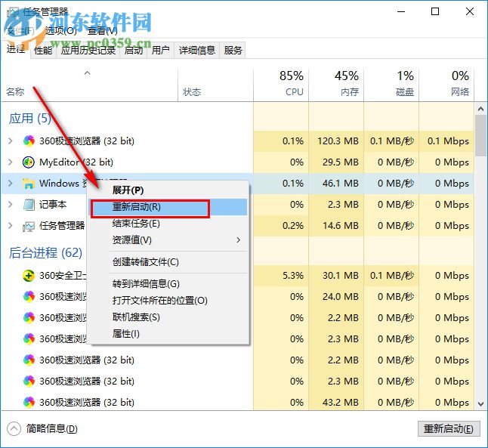Screen dimensions: 488x448
Task: Open the 查看(V) menu
Action: point(103,31)
